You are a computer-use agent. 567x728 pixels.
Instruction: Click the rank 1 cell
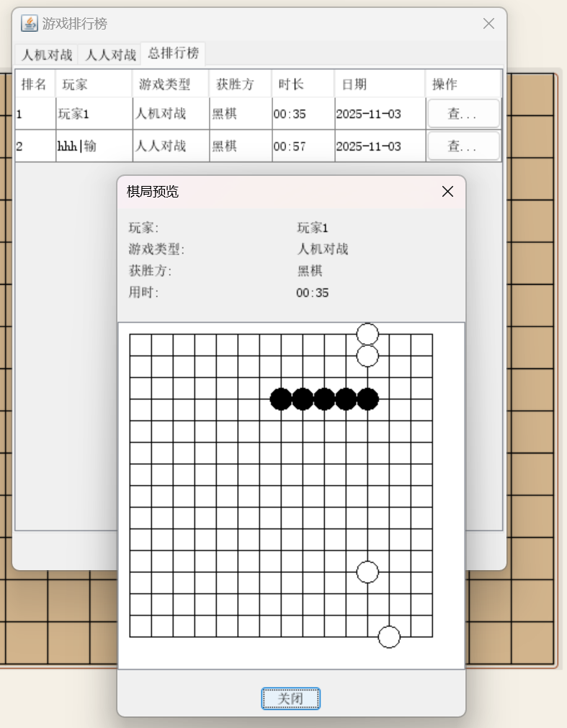coord(36,113)
